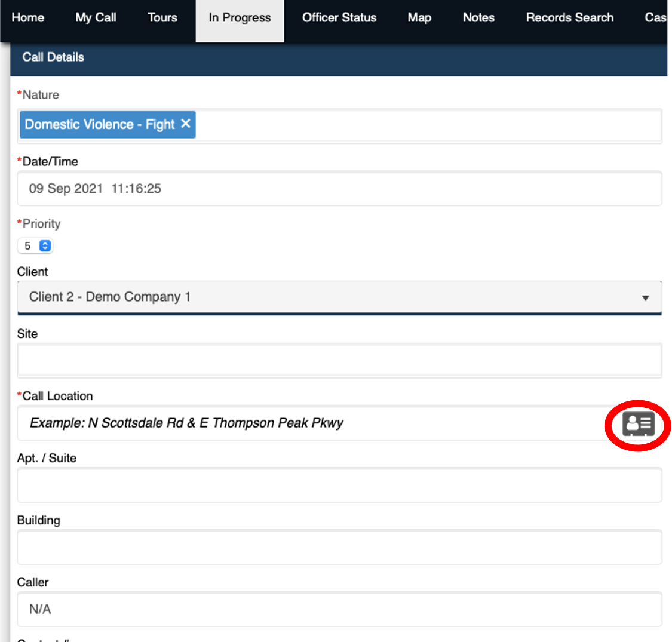Open the Map view
This screenshot has height=642, width=672.
point(419,17)
